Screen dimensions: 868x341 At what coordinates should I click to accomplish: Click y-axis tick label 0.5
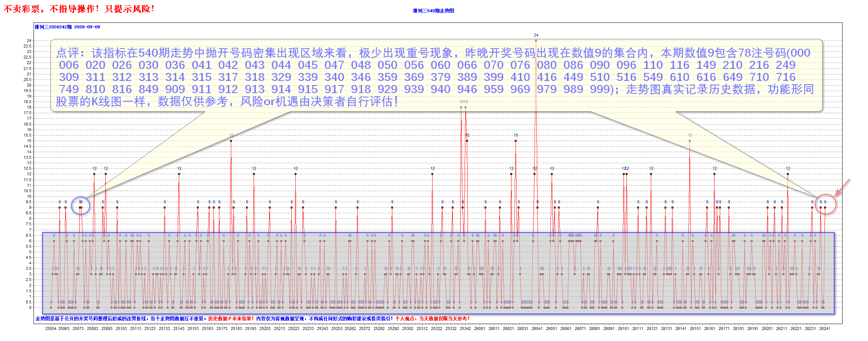tap(28, 302)
